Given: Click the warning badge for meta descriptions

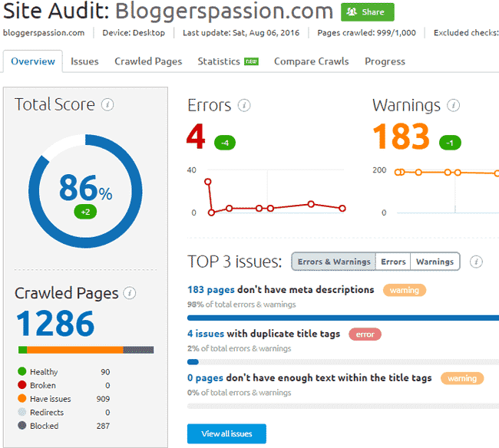Looking at the screenshot, I should click(405, 290).
